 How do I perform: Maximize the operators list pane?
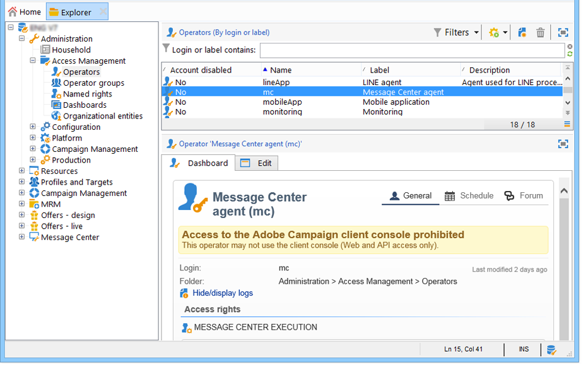563,33
